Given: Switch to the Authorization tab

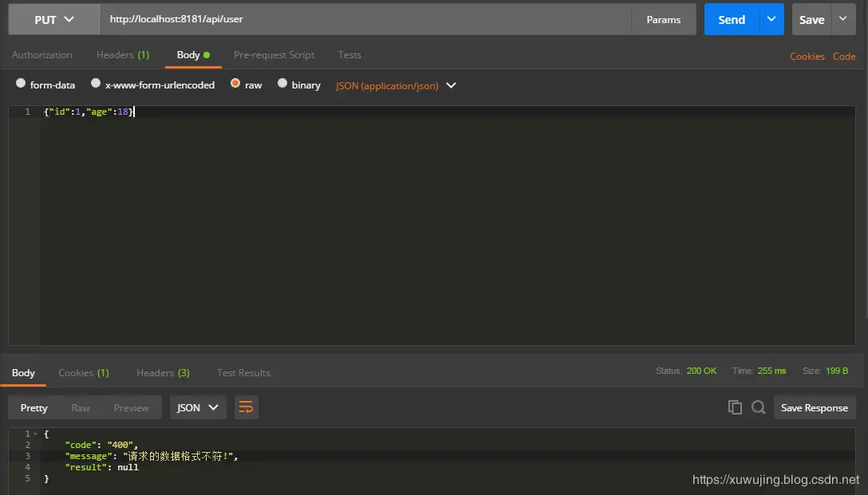Looking at the screenshot, I should (x=42, y=55).
